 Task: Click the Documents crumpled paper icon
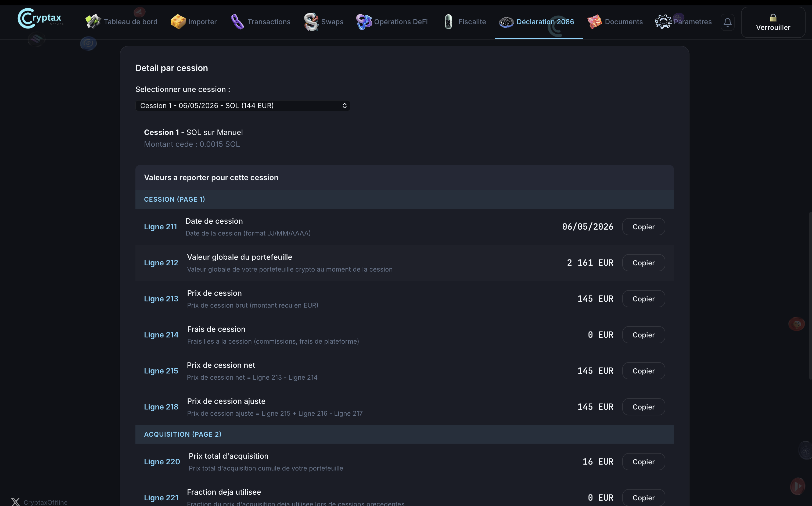[595, 22]
